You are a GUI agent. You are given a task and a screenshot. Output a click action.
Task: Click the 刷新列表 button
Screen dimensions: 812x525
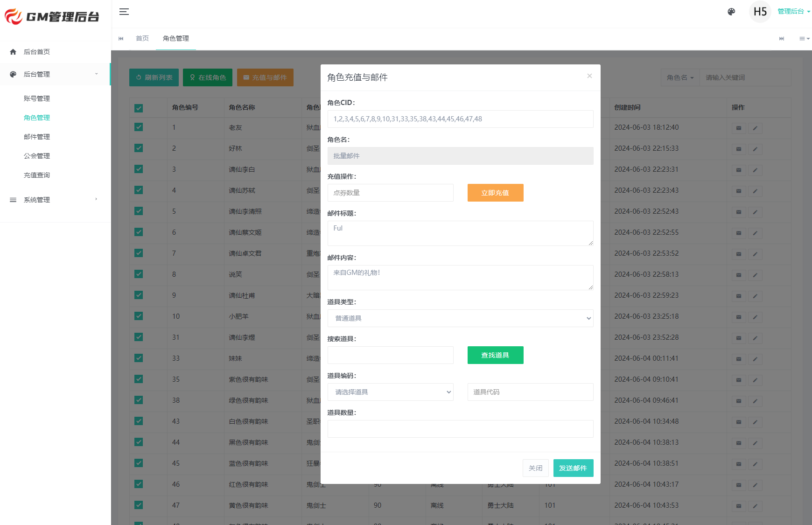coord(154,77)
